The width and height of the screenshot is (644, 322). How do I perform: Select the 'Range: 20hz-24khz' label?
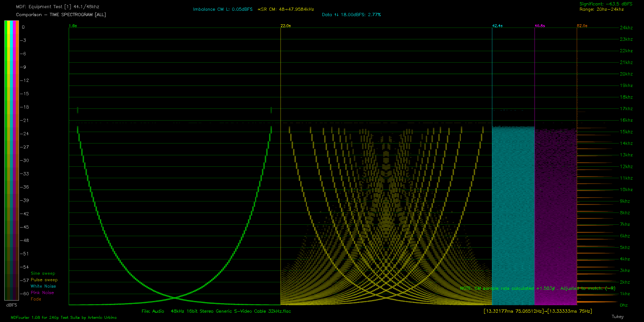601,9
